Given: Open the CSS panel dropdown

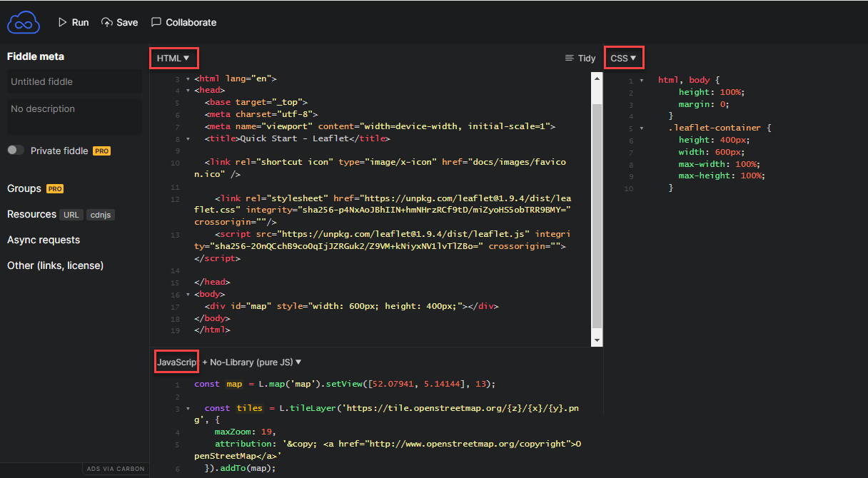Looking at the screenshot, I should point(623,59).
